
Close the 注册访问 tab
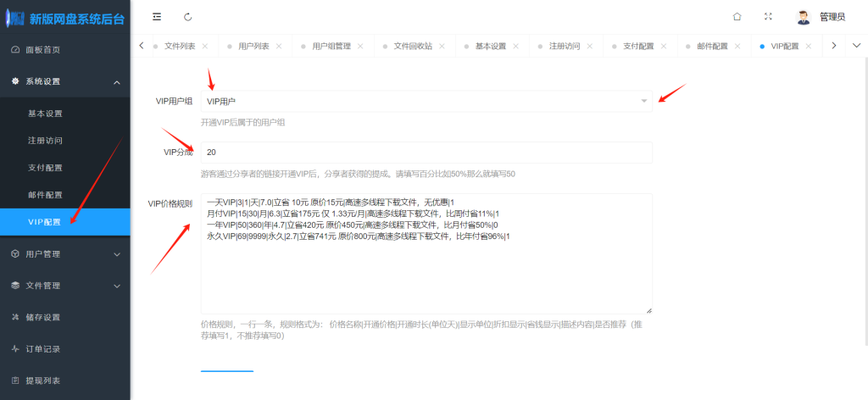pos(590,46)
